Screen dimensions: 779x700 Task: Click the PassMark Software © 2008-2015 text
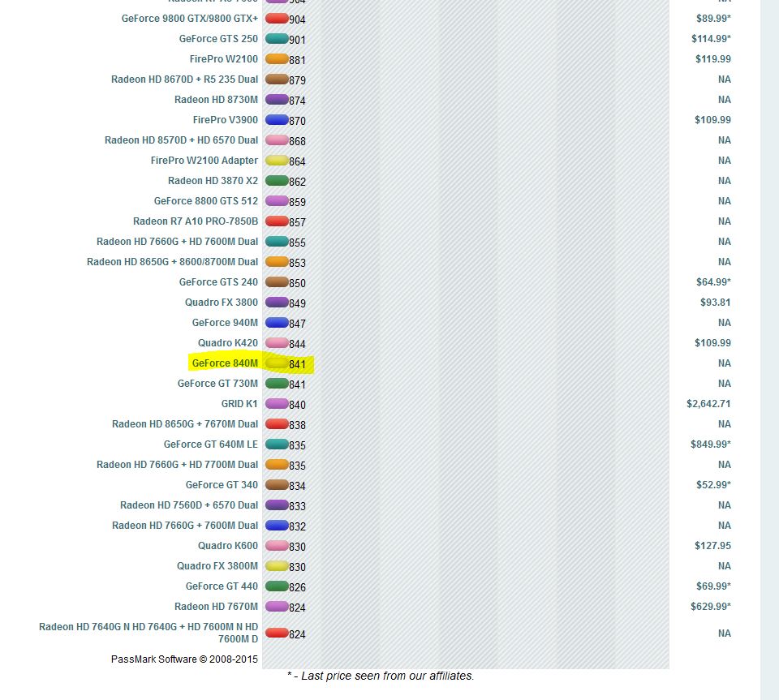pyautogui.click(x=184, y=659)
